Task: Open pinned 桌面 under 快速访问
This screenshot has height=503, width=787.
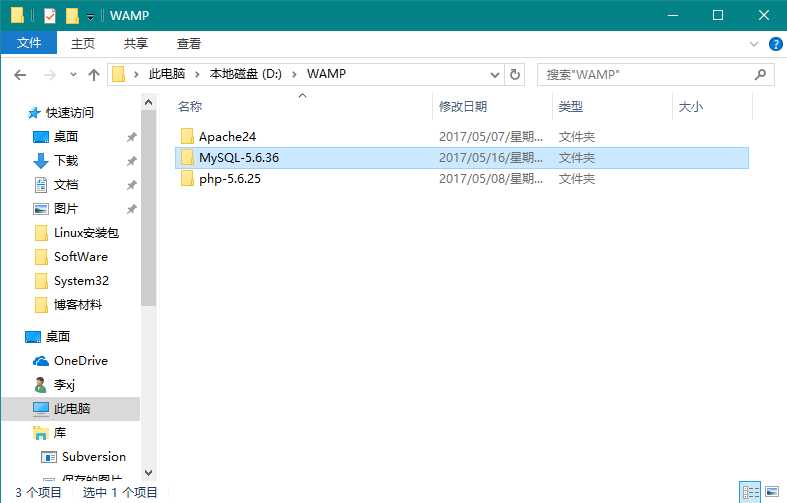Action: pyautogui.click(x=66, y=137)
